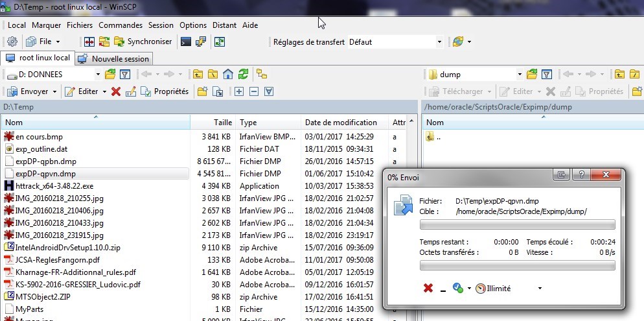Open the Commandes menu
Screen dimensions: 644x321
[x=121, y=25]
